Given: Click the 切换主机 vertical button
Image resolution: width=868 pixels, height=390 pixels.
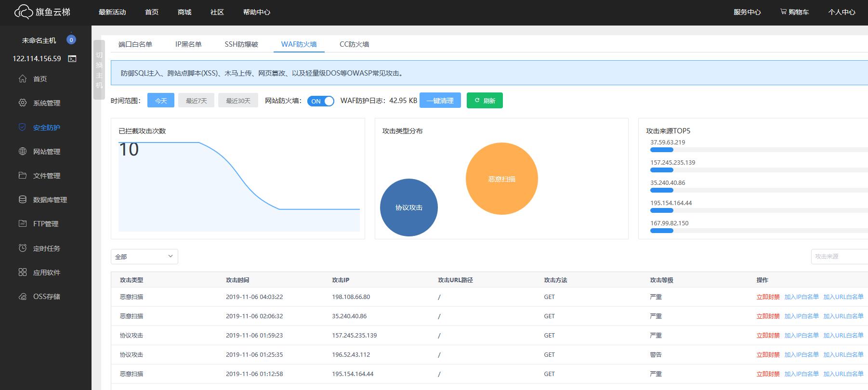Looking at the screenshot, I should 99,70.
